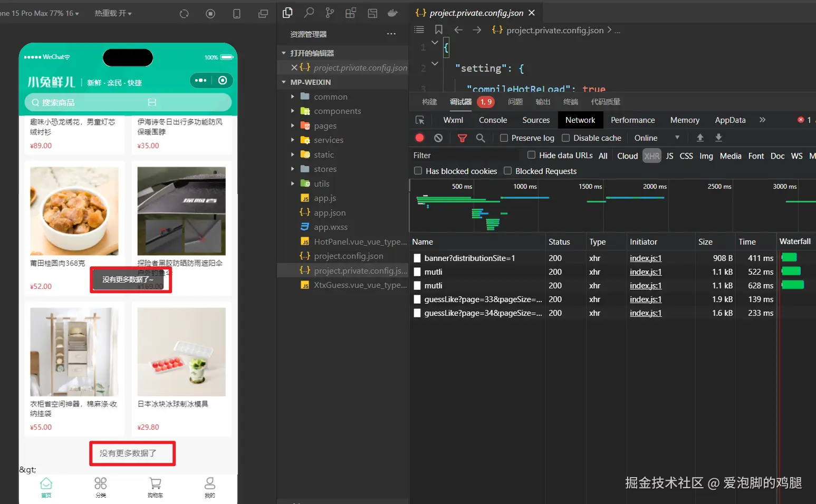
Task: Enable the Disable cache checkbox
Action: [565, 138]
